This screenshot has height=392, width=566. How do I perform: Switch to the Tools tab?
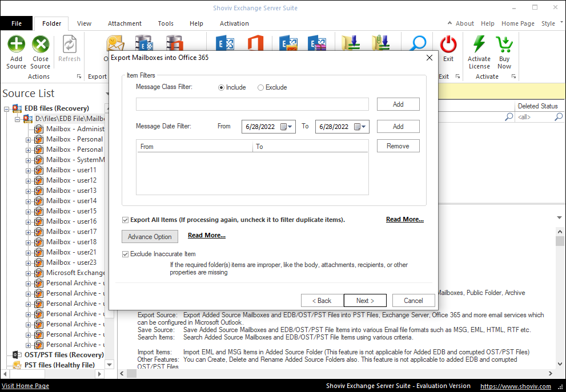click(x=166, y=23)
